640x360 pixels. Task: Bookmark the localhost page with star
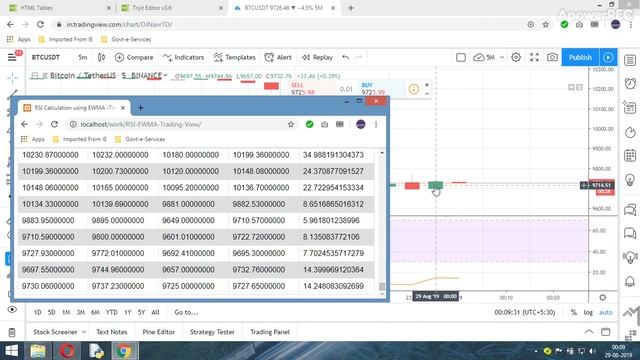point(291,124)
